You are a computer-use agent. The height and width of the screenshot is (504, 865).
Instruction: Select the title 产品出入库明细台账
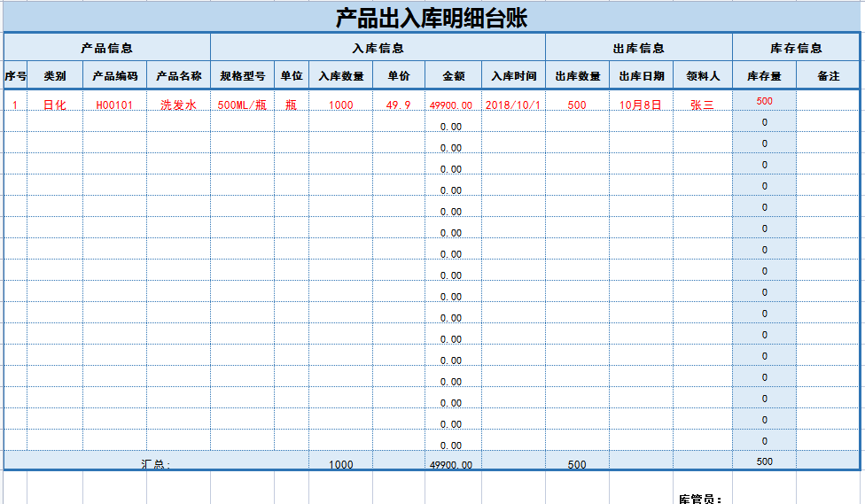click(x=432, y=18)
